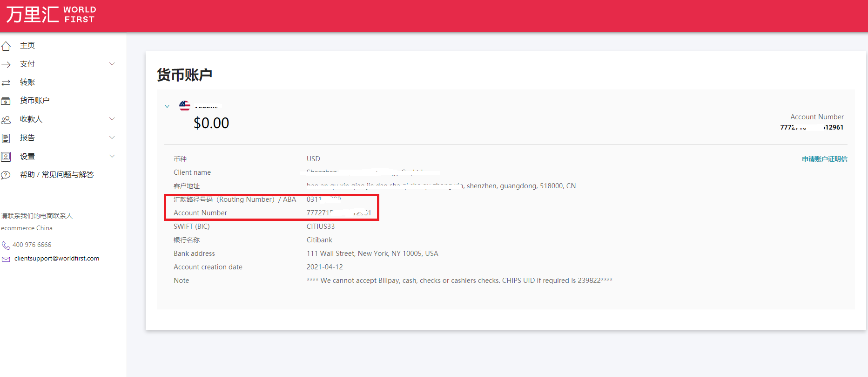868x377 pixels.
Task: Click the currency account wallet icon
Action: pos(6,101)
